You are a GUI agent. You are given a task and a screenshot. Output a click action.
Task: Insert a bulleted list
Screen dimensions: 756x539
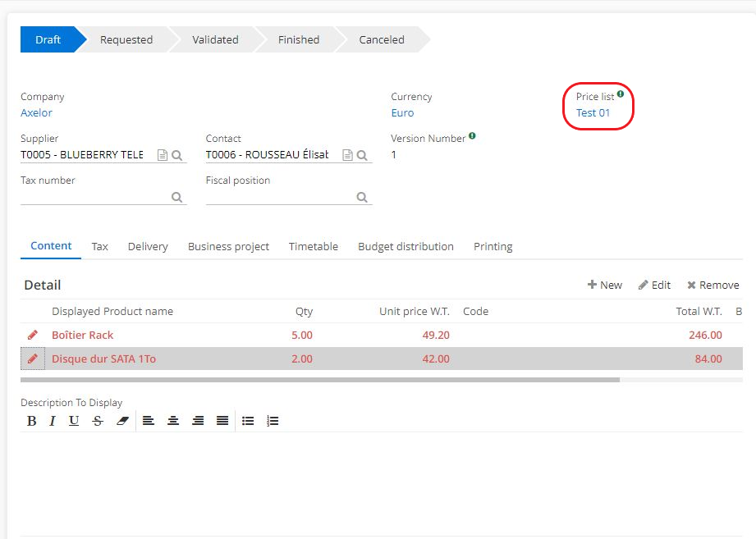pos(248,421)
